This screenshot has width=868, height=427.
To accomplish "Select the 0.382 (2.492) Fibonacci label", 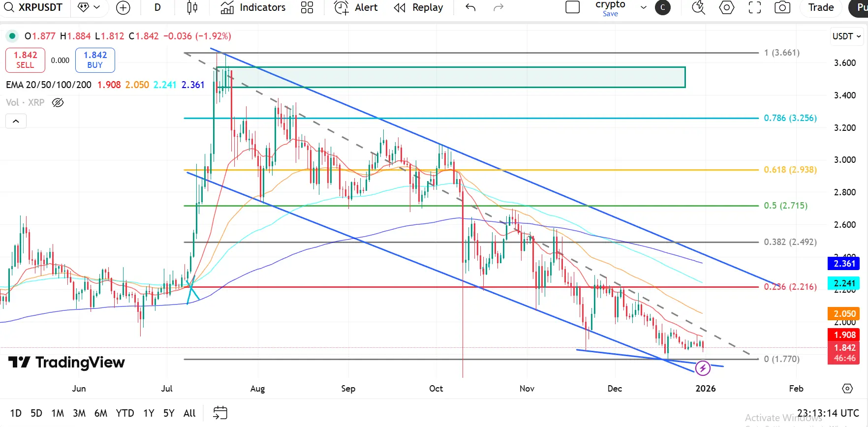I will point(790,242).
